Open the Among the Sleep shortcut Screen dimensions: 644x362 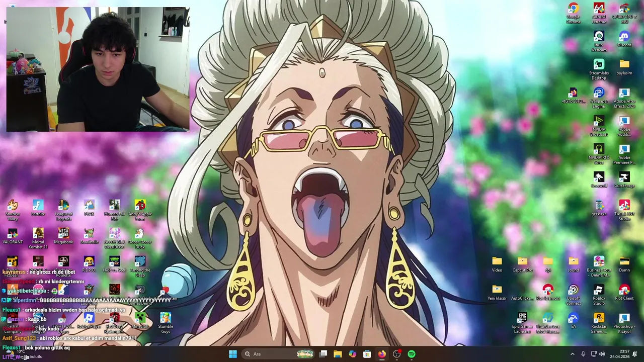click(140, 266)
